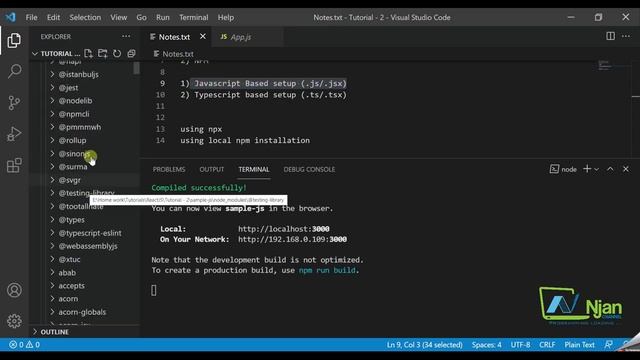Screen dimensions: 640x360
Task: Select the @typescript-eslint folder
Action: tap(90, 233)
